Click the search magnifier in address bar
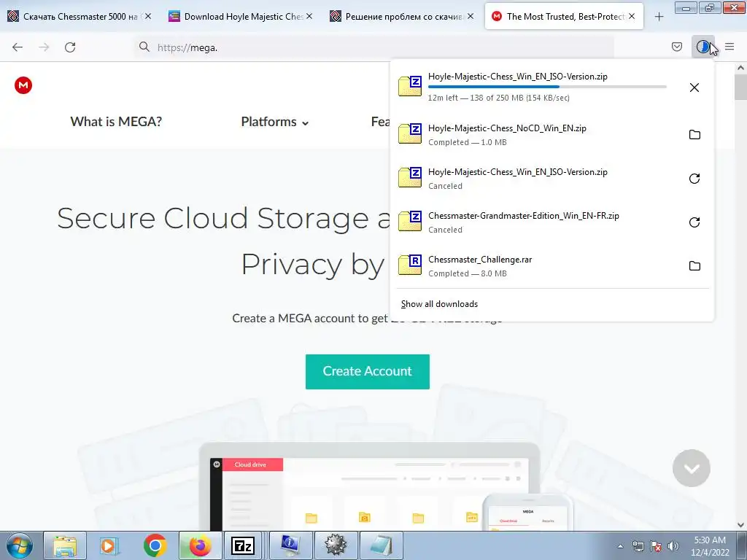The image size is (747, 560). 144,47
